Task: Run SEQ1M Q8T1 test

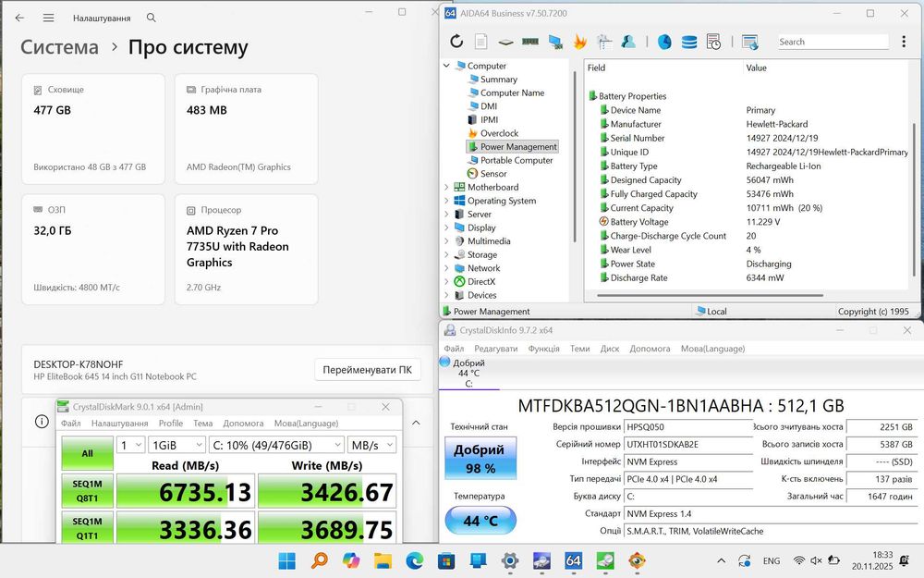Action: tap(87, 491)
